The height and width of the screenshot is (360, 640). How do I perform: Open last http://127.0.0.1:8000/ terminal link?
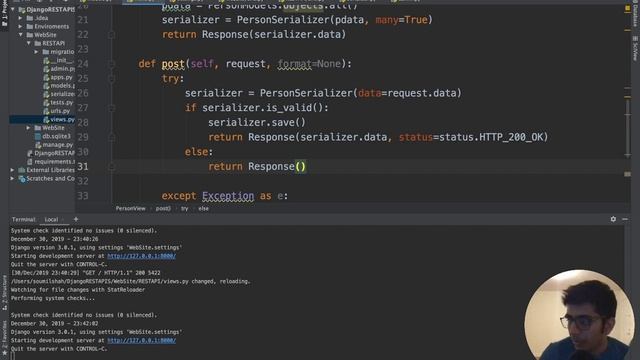click(x=142, y=340)
